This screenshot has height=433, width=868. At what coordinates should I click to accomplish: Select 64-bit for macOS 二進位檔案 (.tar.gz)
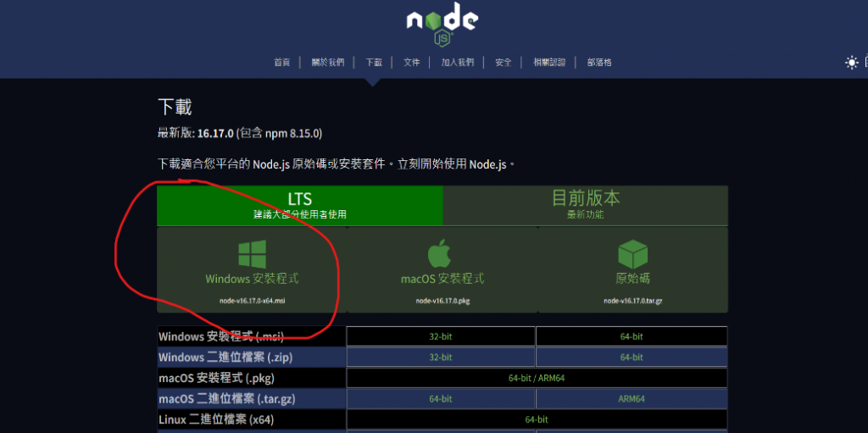click(x=441, y=398)
